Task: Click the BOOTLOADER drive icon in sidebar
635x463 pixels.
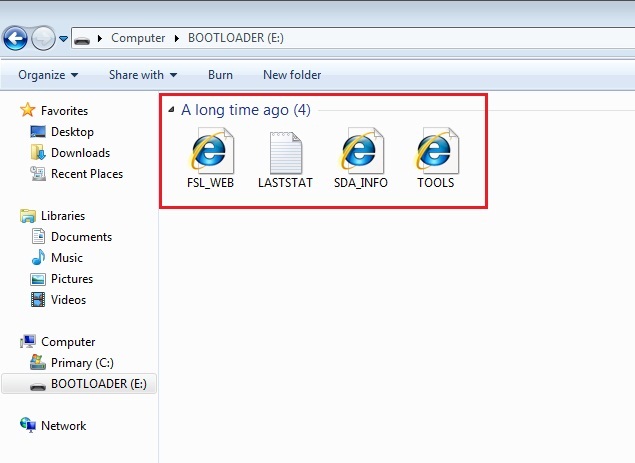Action: [x=38, y=386]
